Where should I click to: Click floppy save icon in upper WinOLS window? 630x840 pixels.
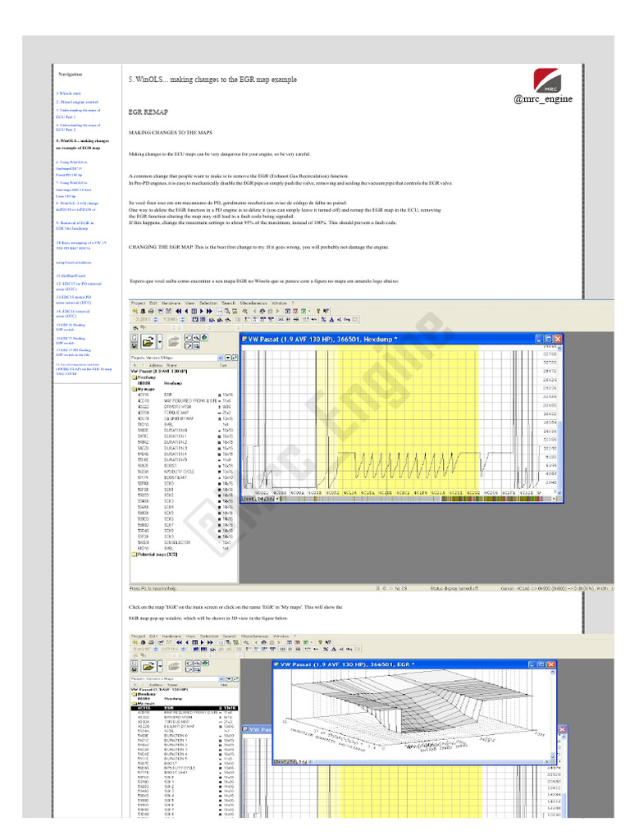tap(134, 346)
